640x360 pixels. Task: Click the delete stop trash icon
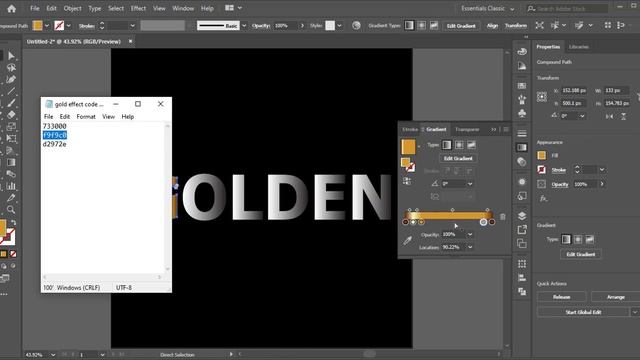(x=502, y=217)
